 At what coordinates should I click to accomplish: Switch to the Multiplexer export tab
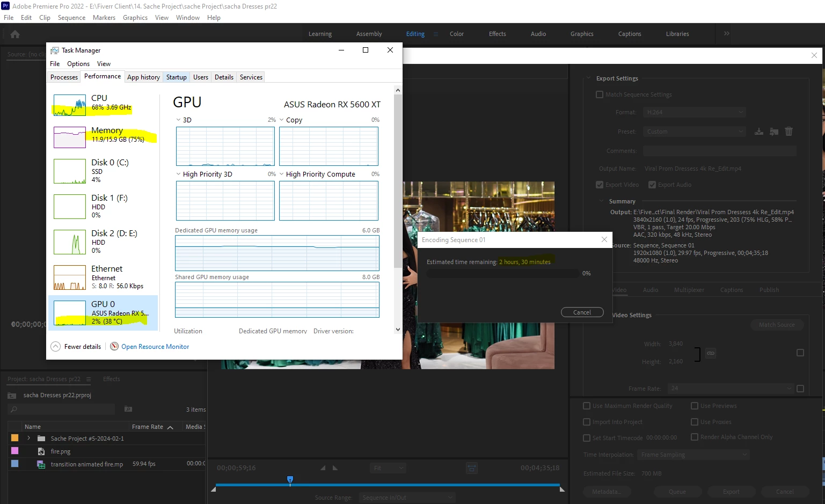pos(689,290)
